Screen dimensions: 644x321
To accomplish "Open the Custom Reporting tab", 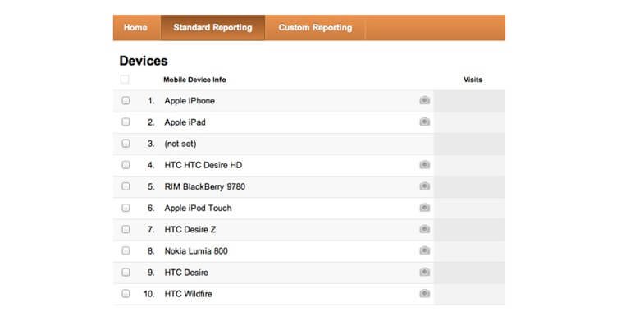I will pos(315,28).
